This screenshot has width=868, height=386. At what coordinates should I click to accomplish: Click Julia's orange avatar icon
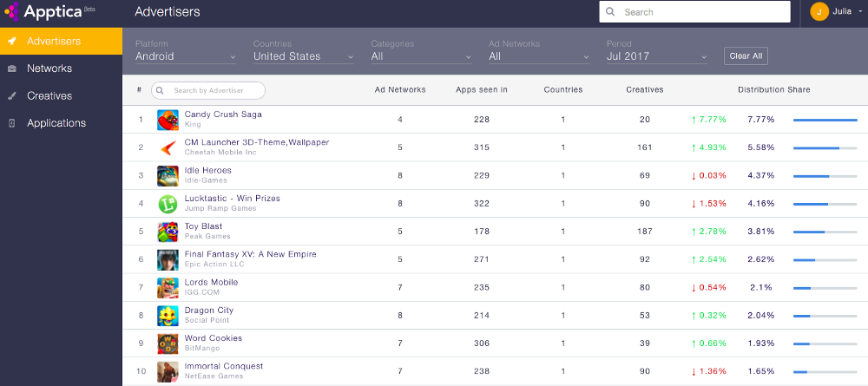coord(819,11)
